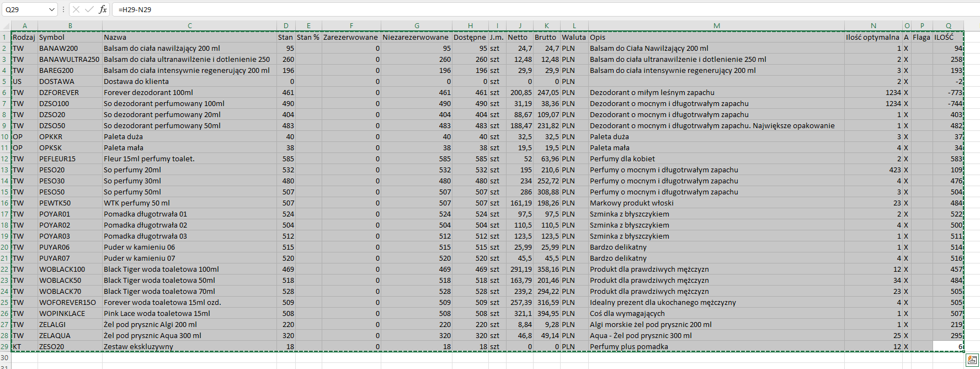Screen dimensions: 980x369
Task: Select the 'Pink Lace woda toaletowa 15ml' cell
Action: [190, 313]
